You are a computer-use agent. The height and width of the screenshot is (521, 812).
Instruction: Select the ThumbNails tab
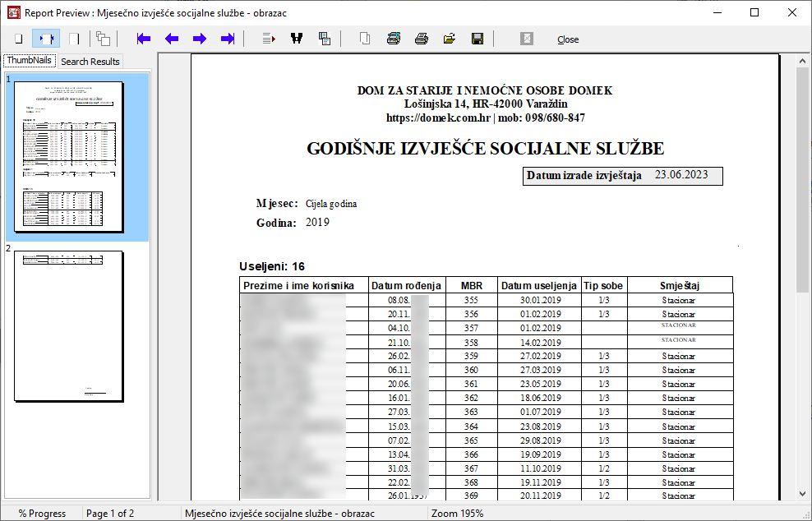click(30, 61)
